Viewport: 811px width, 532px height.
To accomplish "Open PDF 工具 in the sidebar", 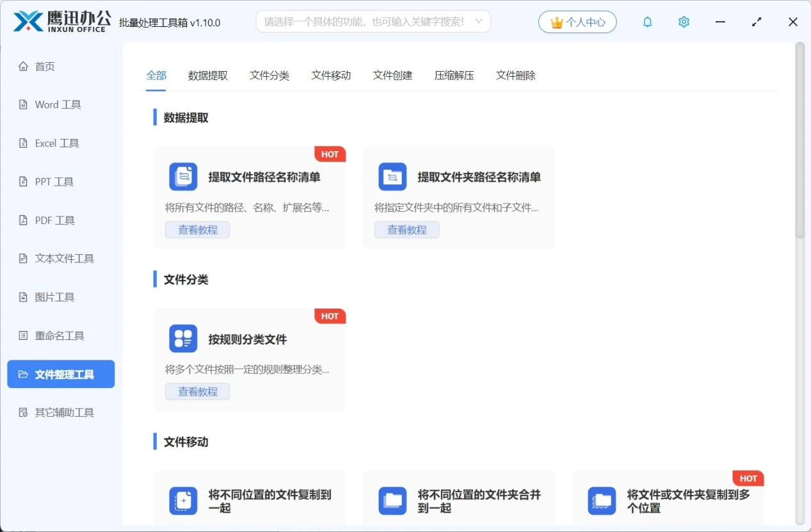I will tap(61, 220).
